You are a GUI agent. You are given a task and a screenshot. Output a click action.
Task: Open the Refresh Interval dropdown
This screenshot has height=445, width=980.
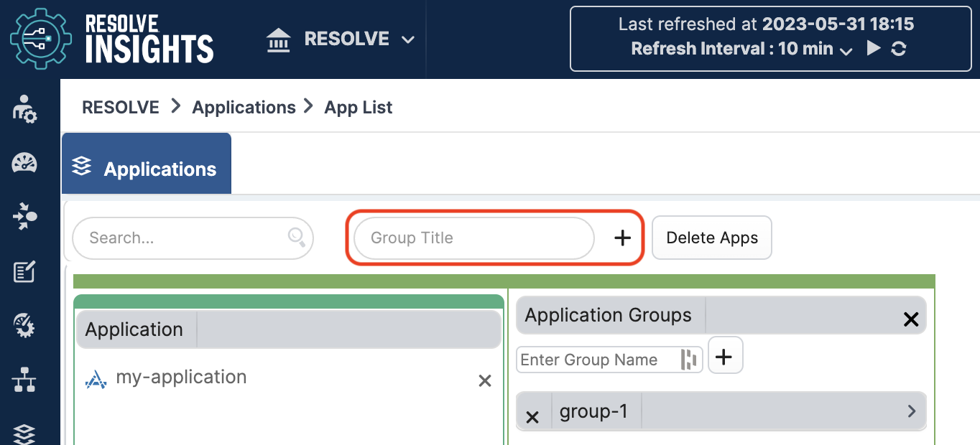pyautogui.click(x=846, y=50)
